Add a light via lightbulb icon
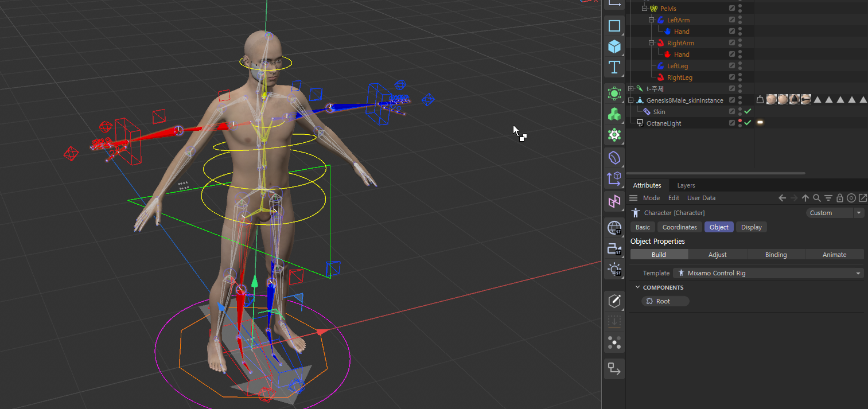The image size is (868, 409). pos(614,270)
